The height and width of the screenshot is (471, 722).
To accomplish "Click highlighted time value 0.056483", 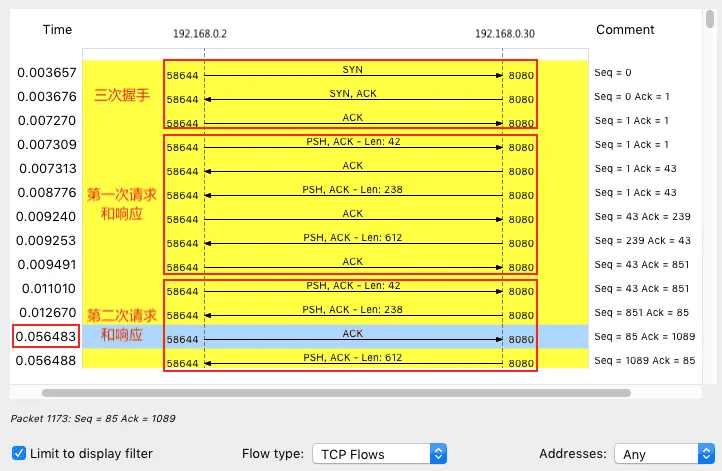I will pos(46,337).
